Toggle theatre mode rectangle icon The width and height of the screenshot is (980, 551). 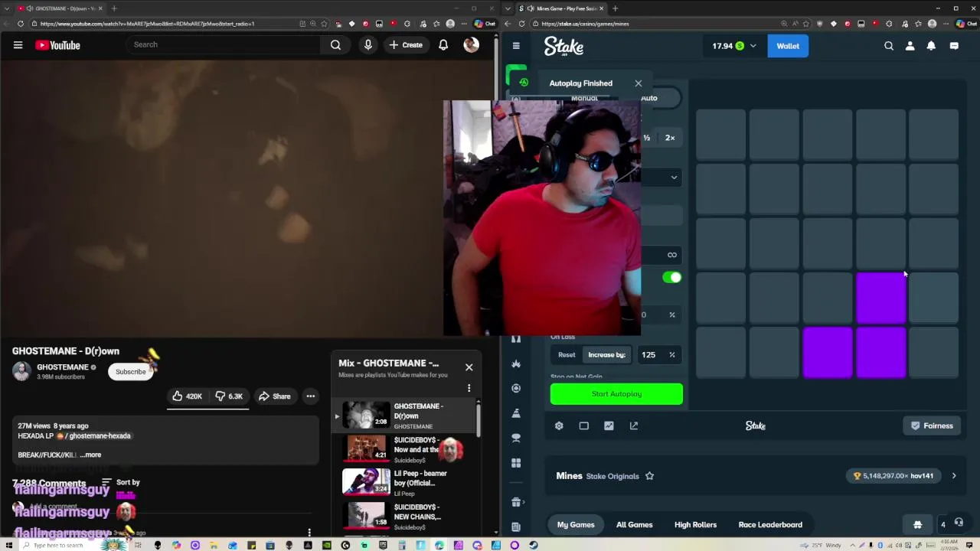584,426
